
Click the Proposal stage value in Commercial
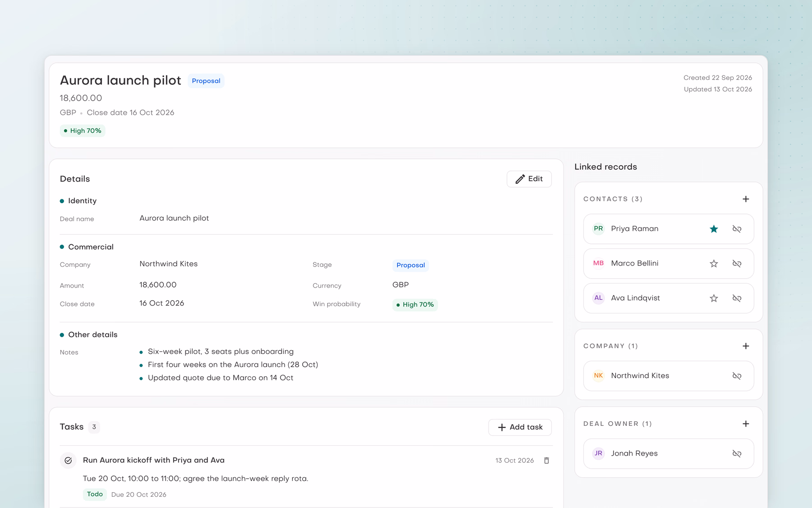[411, 265]
